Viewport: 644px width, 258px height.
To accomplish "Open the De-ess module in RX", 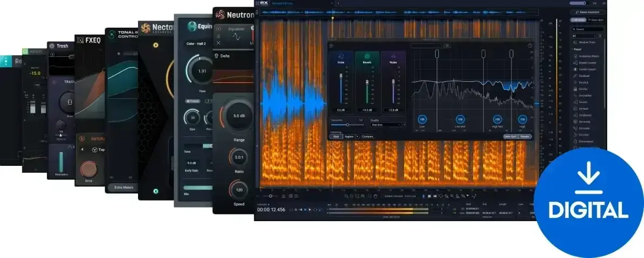I will pyautogui.click(x=580, y=102).
